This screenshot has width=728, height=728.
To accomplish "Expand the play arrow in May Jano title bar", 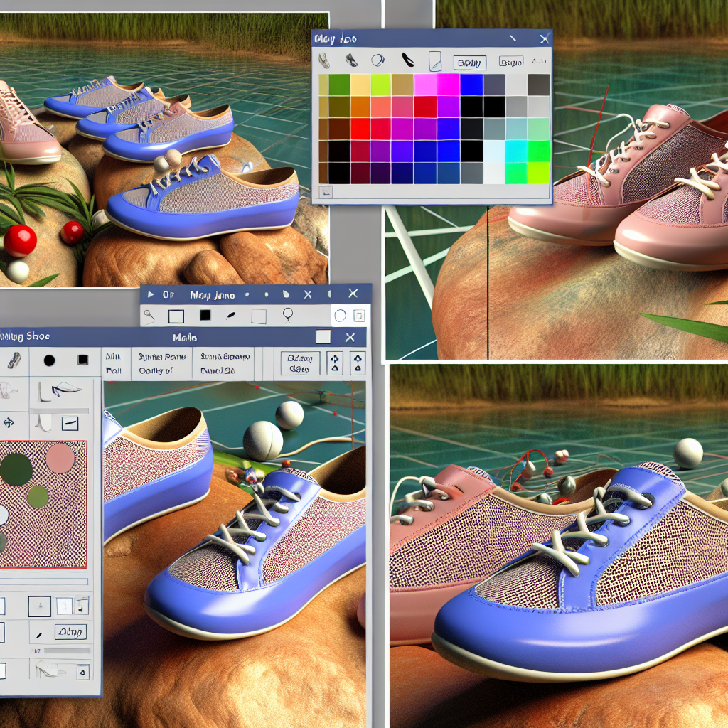I will click(151, 294).
